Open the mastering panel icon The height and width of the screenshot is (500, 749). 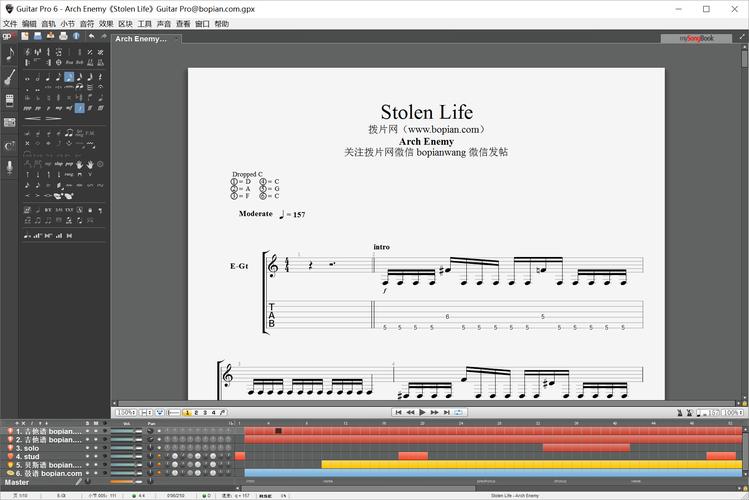(x=10, y=123)
